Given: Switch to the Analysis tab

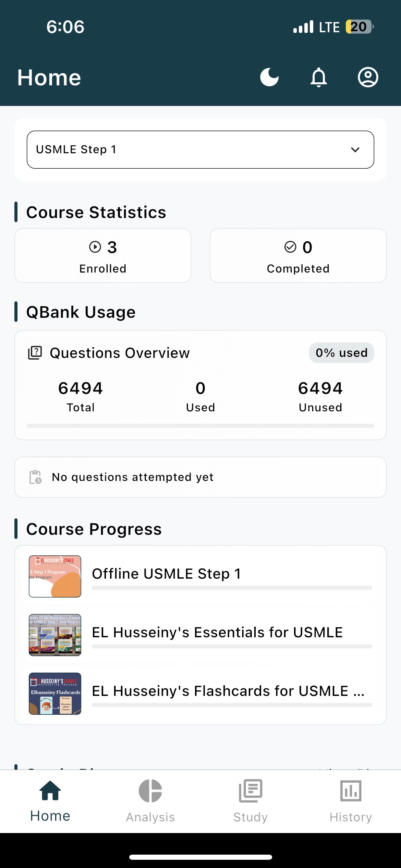Looking at the screenshot, I should (x=150, y=801).
